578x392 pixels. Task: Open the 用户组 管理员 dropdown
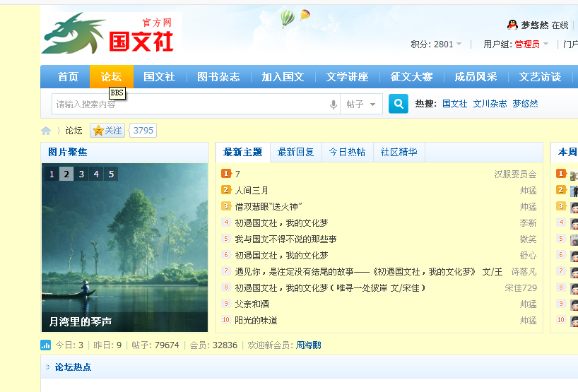click(516, 44)
